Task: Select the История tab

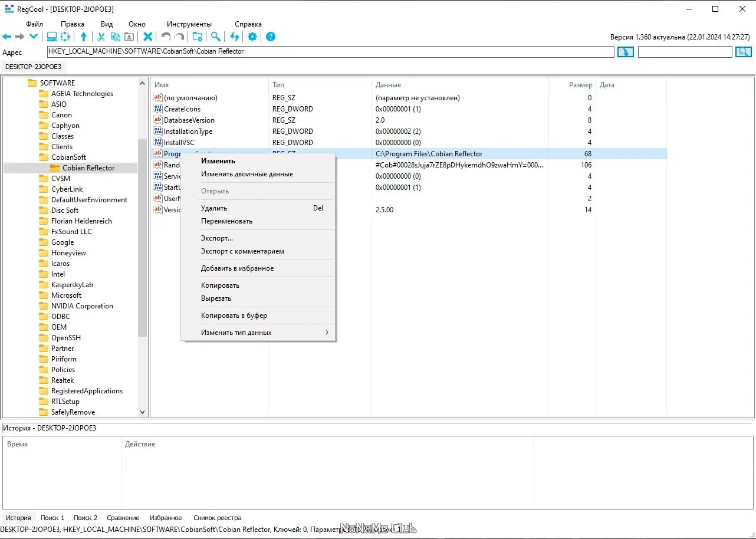Action: click(x=18, y=518)
